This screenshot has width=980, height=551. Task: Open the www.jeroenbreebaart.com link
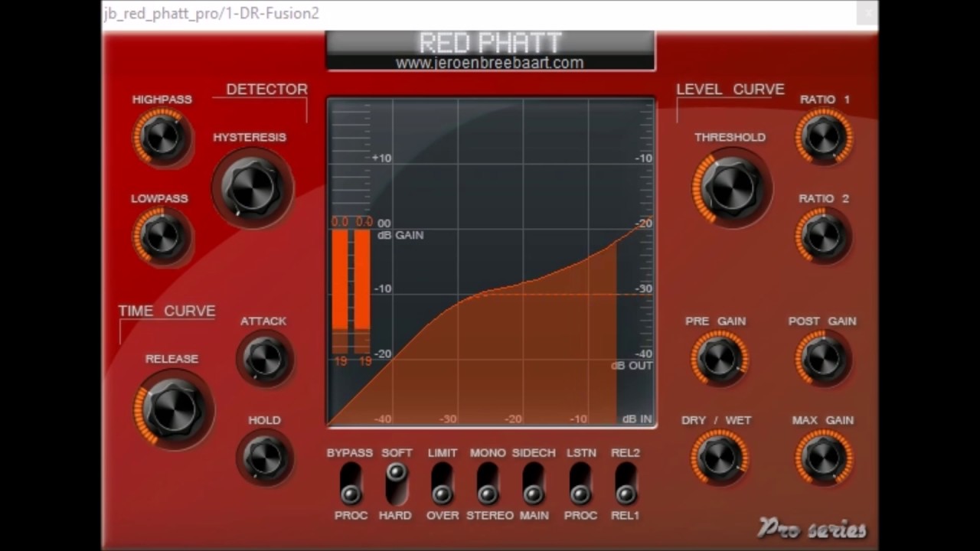pos(490,64)
